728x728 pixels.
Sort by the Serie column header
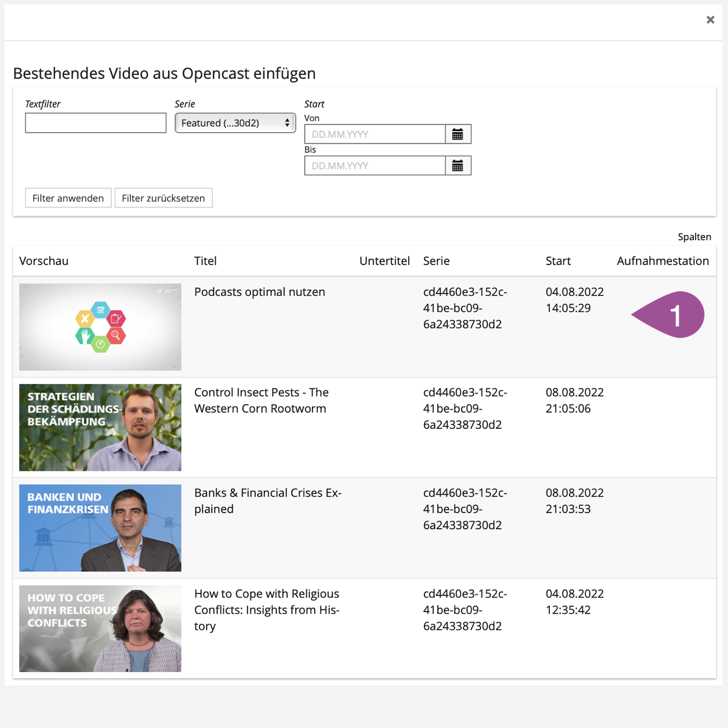(436, 261)
